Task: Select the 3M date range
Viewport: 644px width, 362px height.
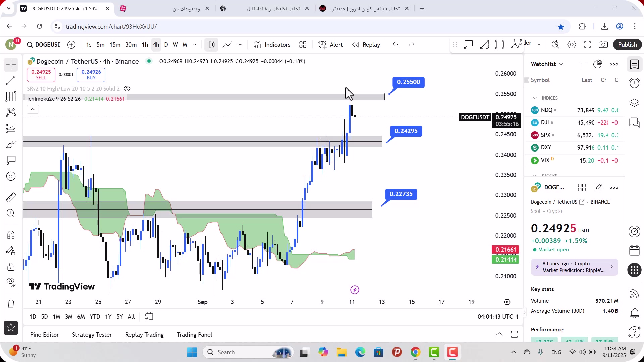Action: [69, 317]
